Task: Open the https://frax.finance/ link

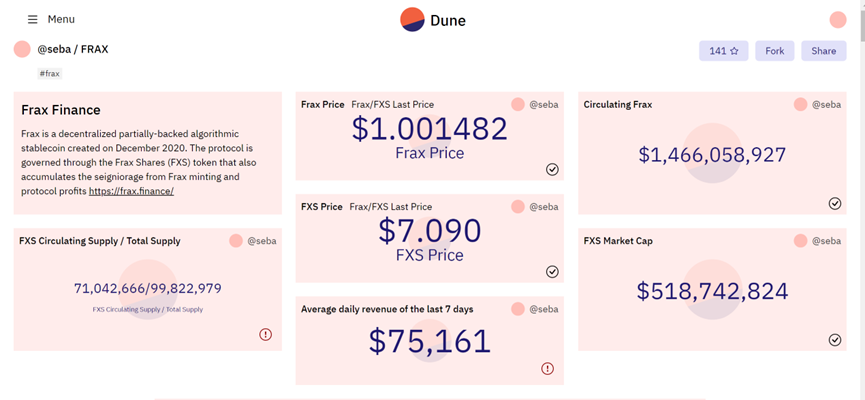Action: click(131, 191)
